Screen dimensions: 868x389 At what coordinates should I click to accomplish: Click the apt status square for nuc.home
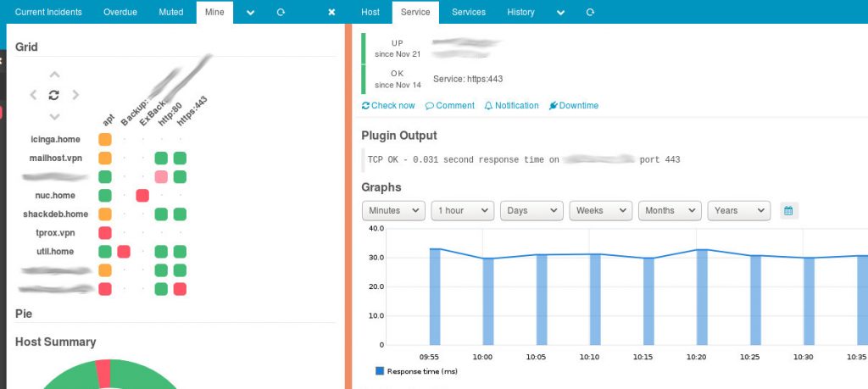(105, 195)
